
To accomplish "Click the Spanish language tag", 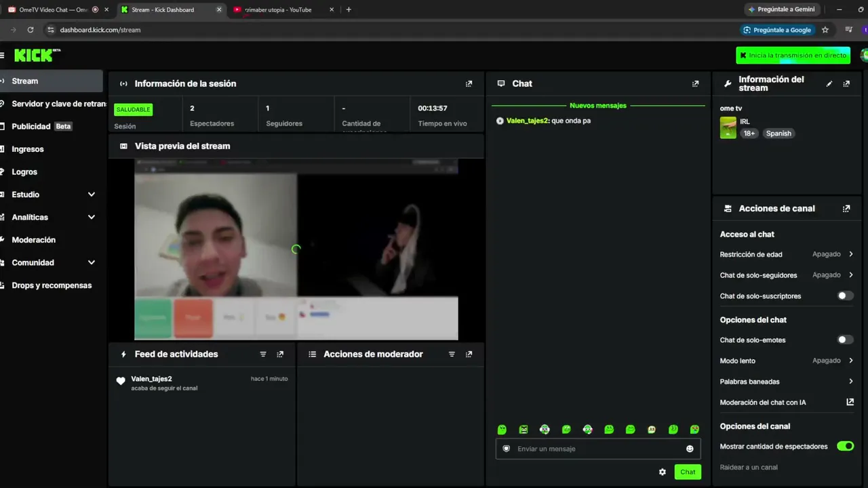I will click(778, 134).
